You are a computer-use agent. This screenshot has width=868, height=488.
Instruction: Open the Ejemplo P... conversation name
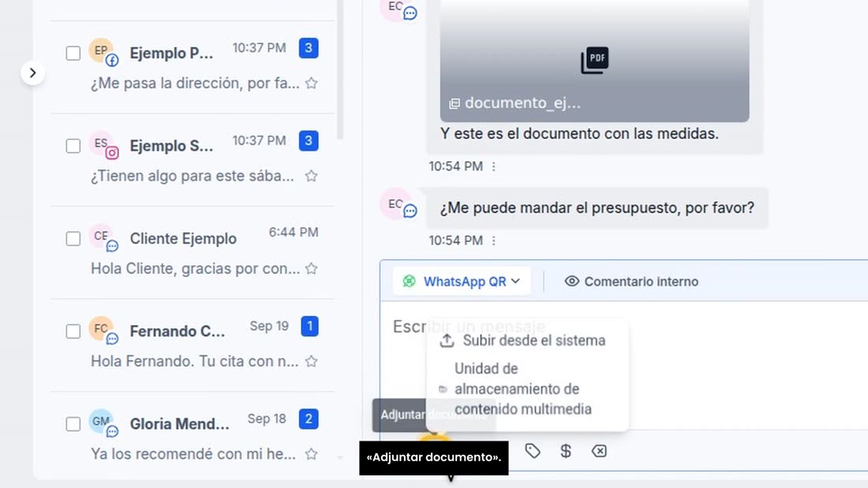[171, 53]
